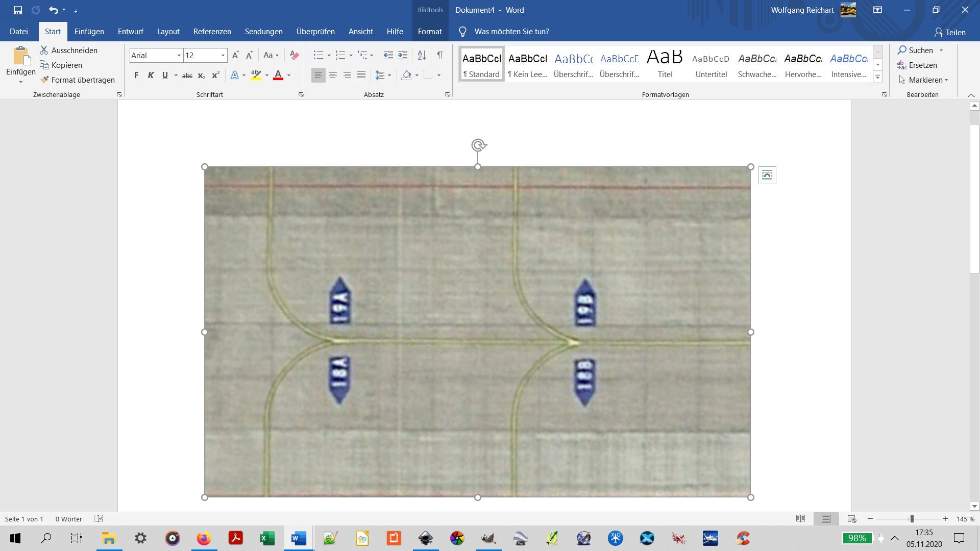Toggle italic formatting button K
Screen dimensions: 980x551
tap(151, 75)
